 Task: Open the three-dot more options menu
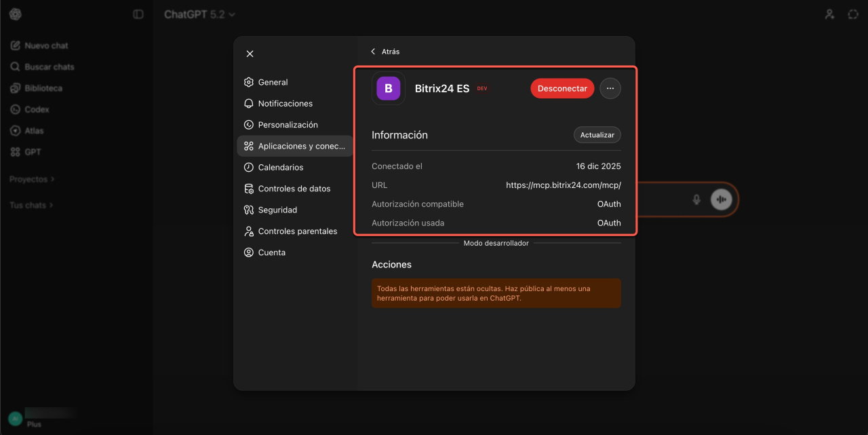pos(610,88)
